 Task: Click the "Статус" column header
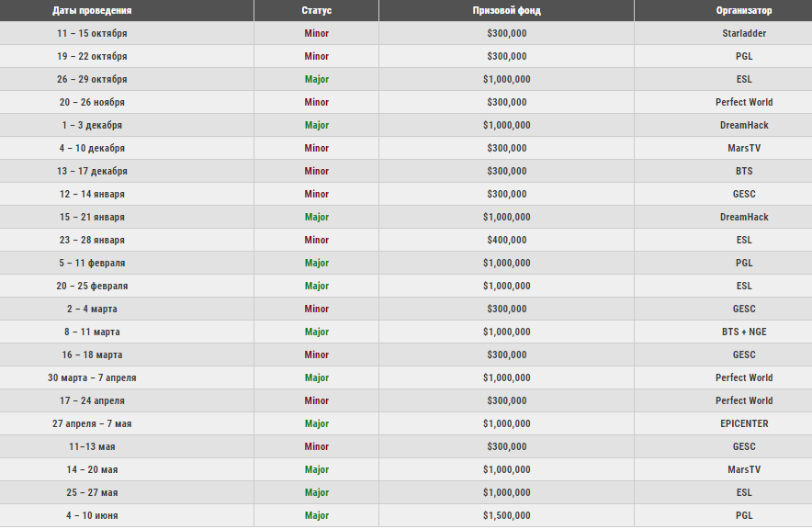point(316,10)
